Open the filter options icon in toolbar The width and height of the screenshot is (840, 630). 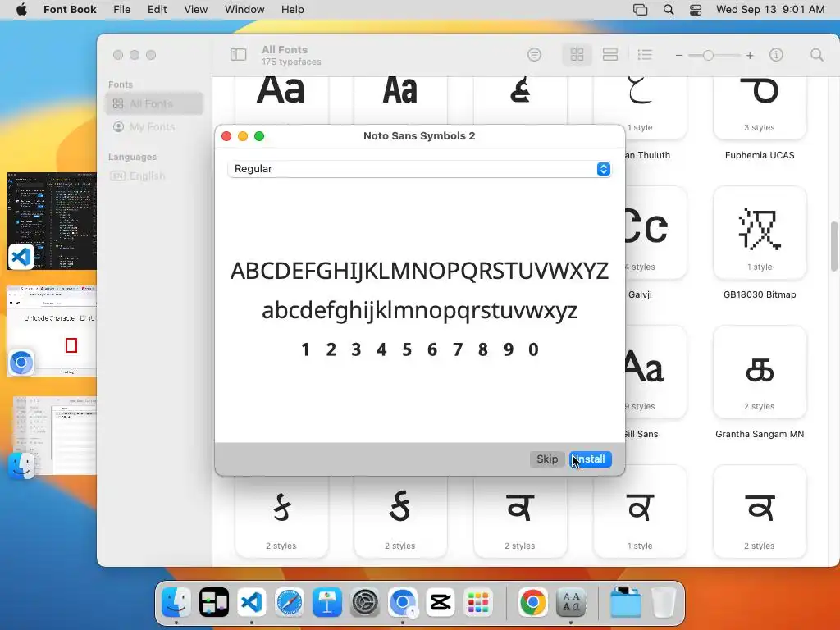[534, 55]
